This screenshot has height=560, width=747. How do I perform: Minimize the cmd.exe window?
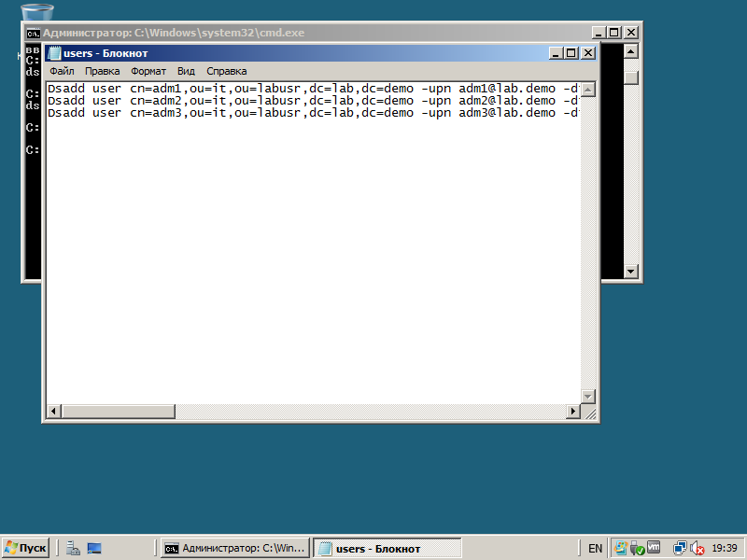(x=599, y=33)
